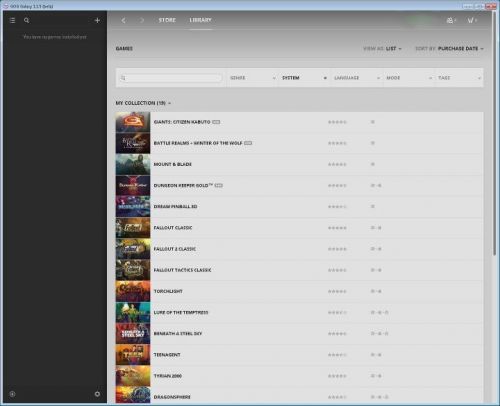The width and height of the screenshot is (500, 406).
Task: Open Battle Realms + Winter of the Wolf
Action: (198, 143)
